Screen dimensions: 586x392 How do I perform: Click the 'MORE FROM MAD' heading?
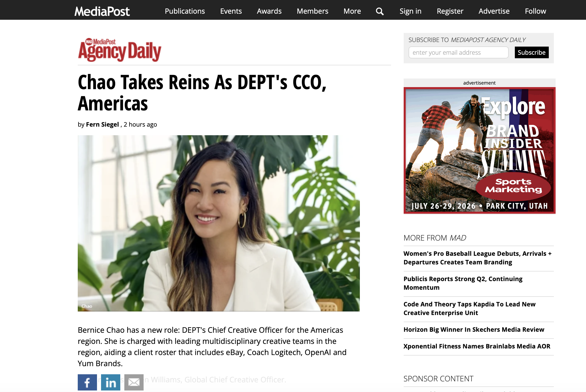click(435, 238)
